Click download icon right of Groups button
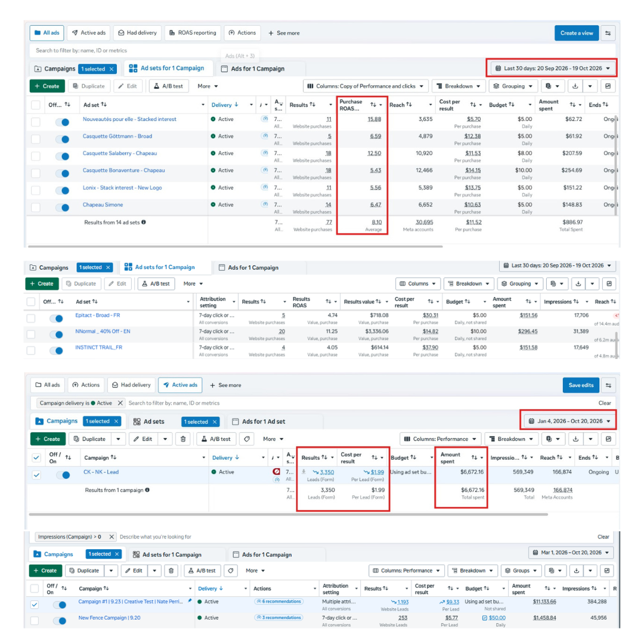This screenshot has width=644, height=644. point(577,571)
